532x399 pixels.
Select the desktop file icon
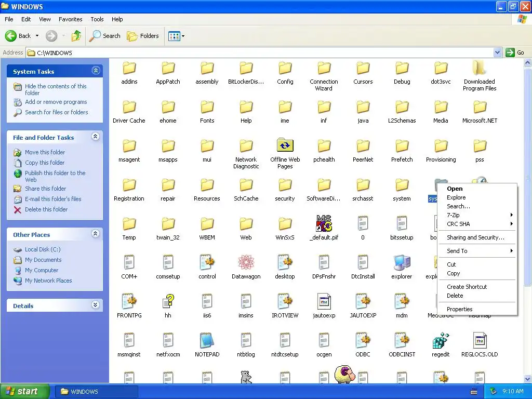[x=285, y=262]
